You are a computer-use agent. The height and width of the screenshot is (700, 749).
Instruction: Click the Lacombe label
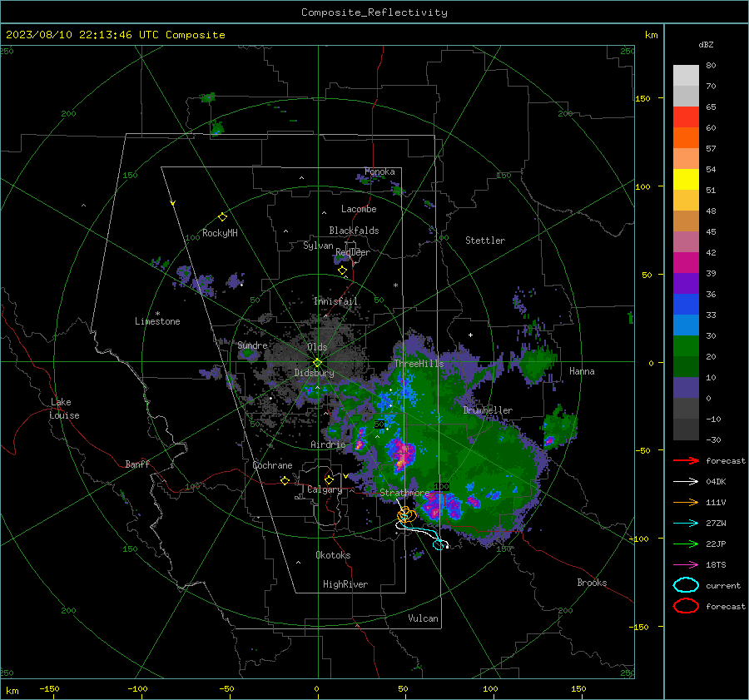[x=359, y=209]
